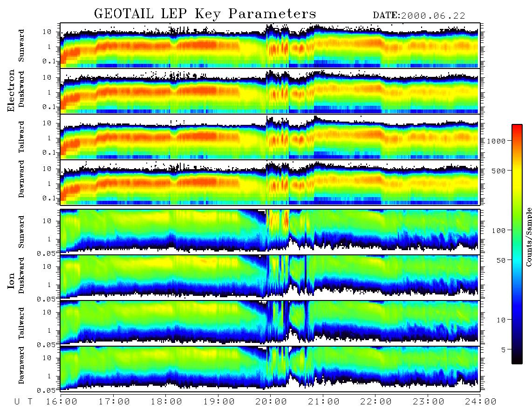This screenshot has height=410, width=532.
Task: Select the Ion Tailward spectrogram panel
Action: (x=270, y=323)
